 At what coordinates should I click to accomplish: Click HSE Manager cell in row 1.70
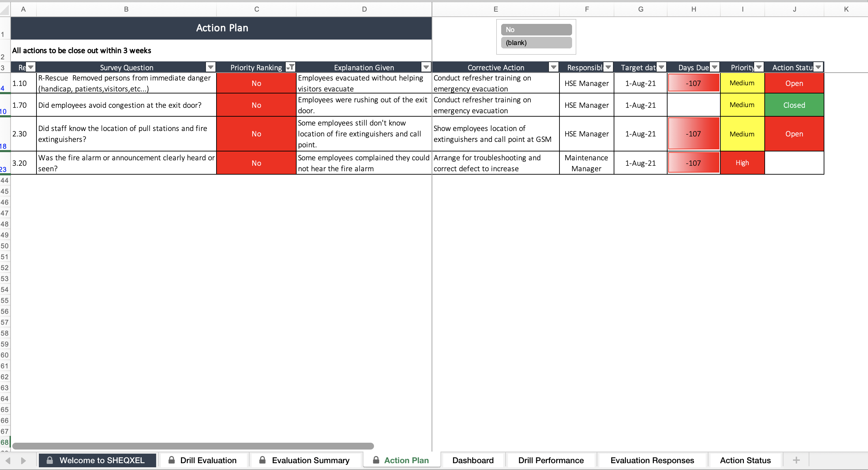click(586, 105)
